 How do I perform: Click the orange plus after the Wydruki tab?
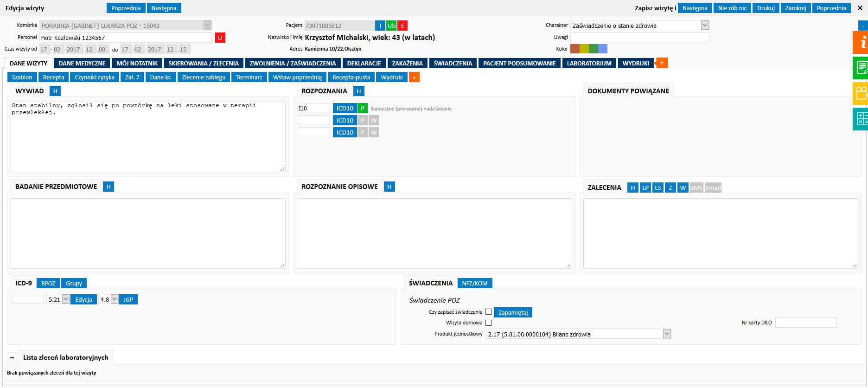click(x=662, y=63)
